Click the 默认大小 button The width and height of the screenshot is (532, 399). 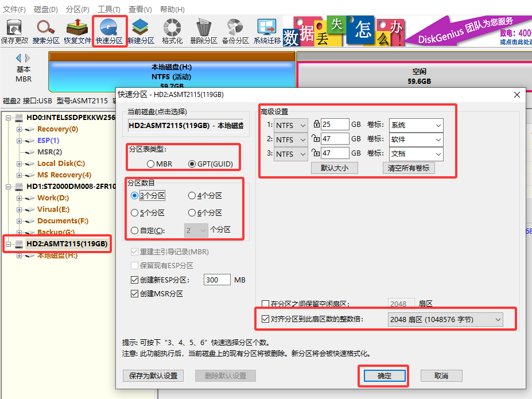click(334, 168)
